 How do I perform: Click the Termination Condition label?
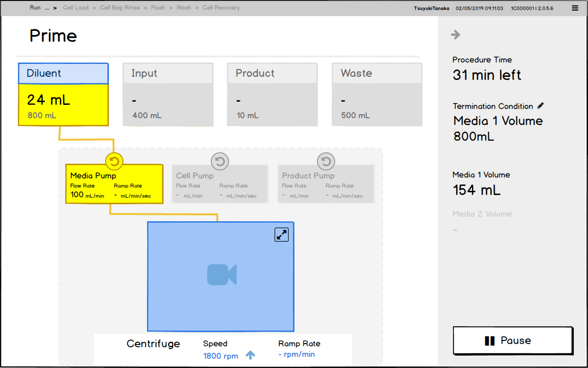pos(493,106)
